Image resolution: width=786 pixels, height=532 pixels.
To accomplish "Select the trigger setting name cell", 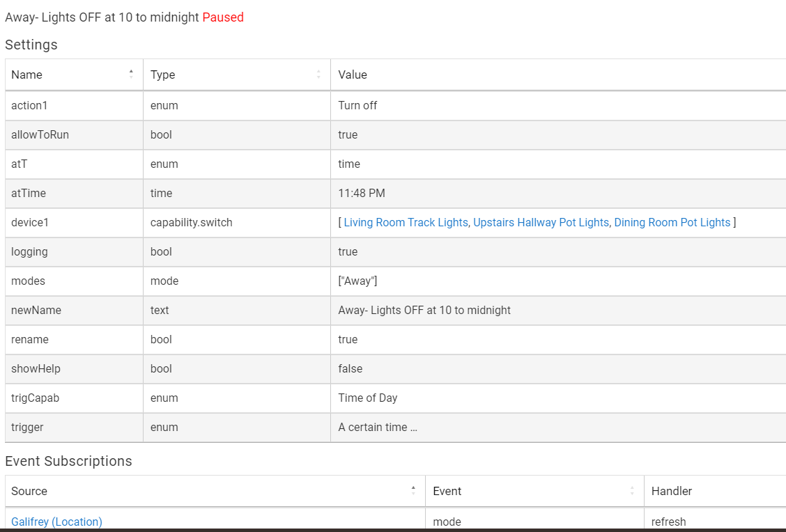I will [27, 427].
